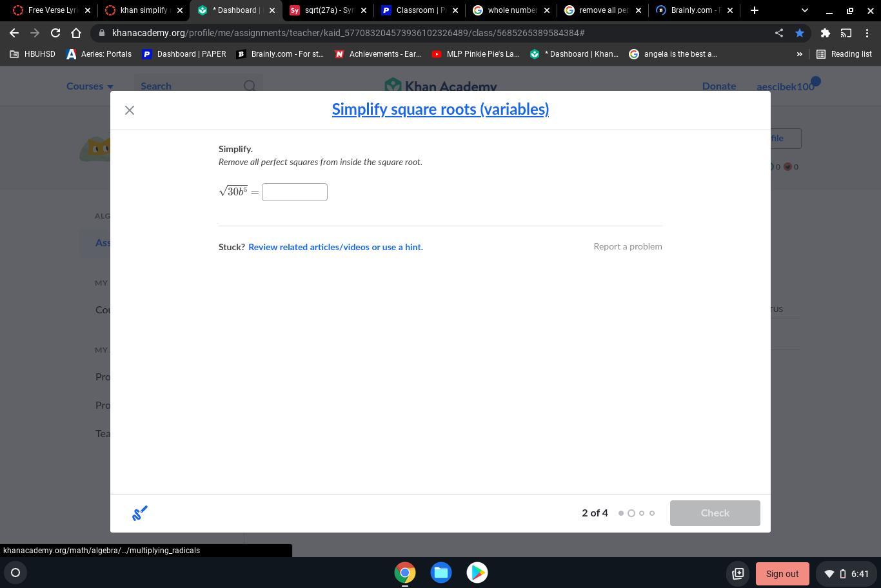
Task: Open Aeries: Portals bookmark
Action: point(99,54)
